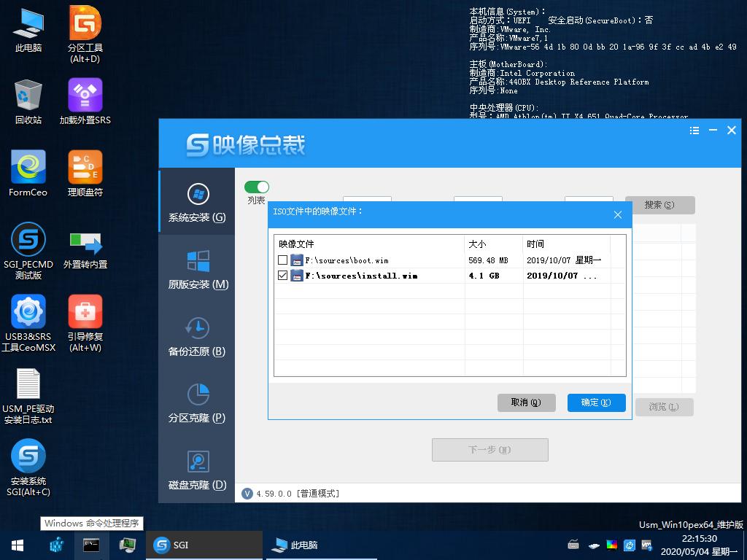This screenshot has width=747, height=560.
Task: Sort by 大小 column header
Action: tap(494, 244)
